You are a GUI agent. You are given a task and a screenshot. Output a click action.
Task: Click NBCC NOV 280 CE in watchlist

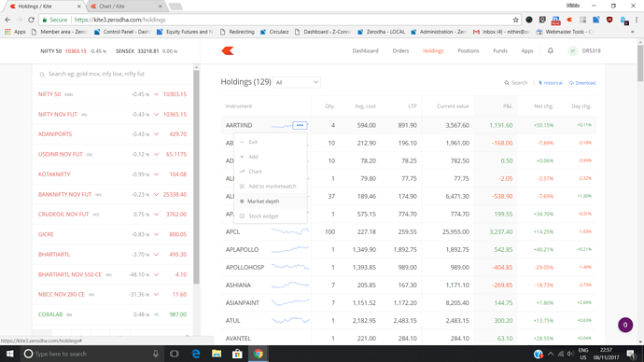point(62,294)
